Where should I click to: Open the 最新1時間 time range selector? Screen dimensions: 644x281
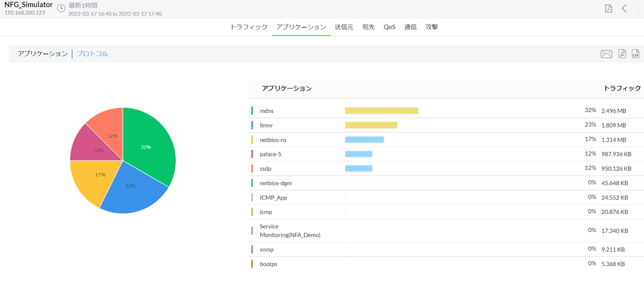tap(83, 5)
